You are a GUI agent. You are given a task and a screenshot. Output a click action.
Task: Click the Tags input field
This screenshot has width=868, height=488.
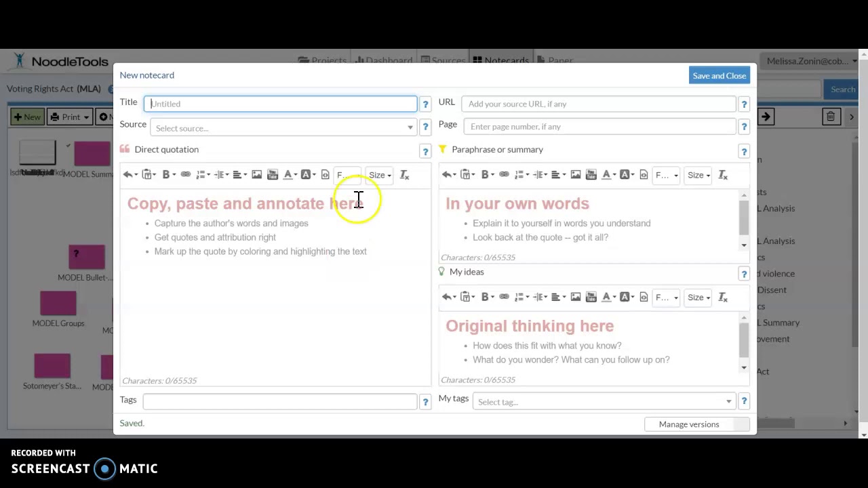[x=280, y=402]
